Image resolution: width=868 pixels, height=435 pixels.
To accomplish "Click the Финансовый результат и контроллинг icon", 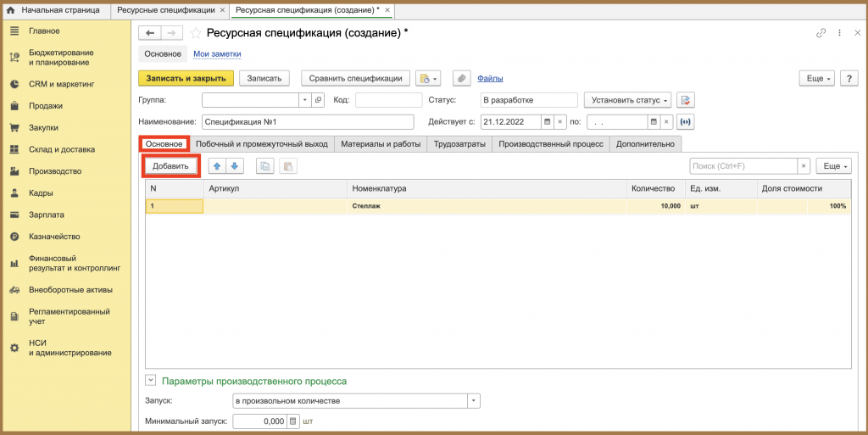I will [x=15, y=264].
